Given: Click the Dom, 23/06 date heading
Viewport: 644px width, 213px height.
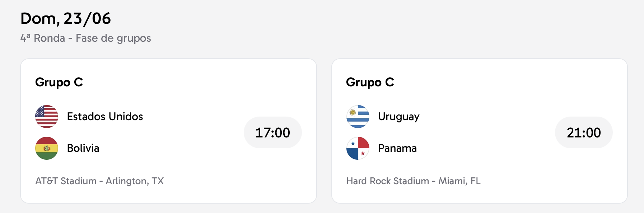Looking at the screenshot, I should pyautogui.click(x=66, y=18).
